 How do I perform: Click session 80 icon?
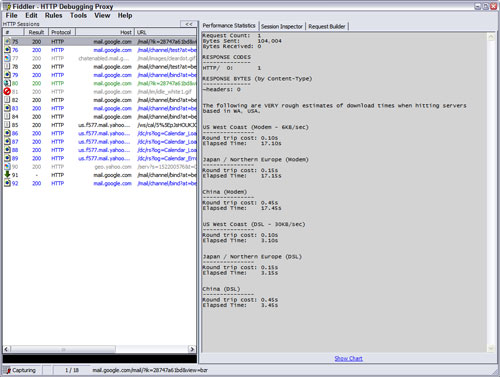tap(7, 83)
